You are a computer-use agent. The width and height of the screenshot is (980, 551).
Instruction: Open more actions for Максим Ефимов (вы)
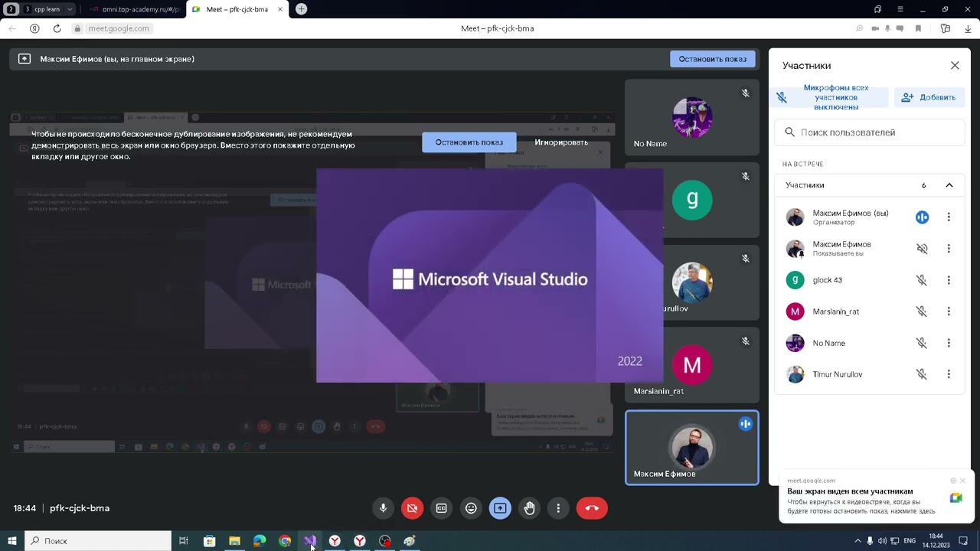tap(949, 217)
